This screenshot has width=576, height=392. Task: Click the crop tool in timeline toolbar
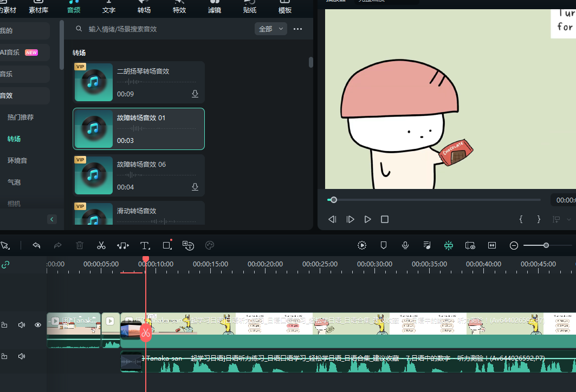[x=167, y=245]
